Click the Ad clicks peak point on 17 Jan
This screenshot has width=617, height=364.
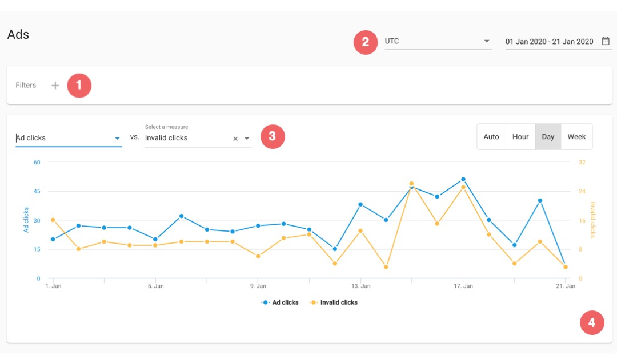tap(463, 179)
